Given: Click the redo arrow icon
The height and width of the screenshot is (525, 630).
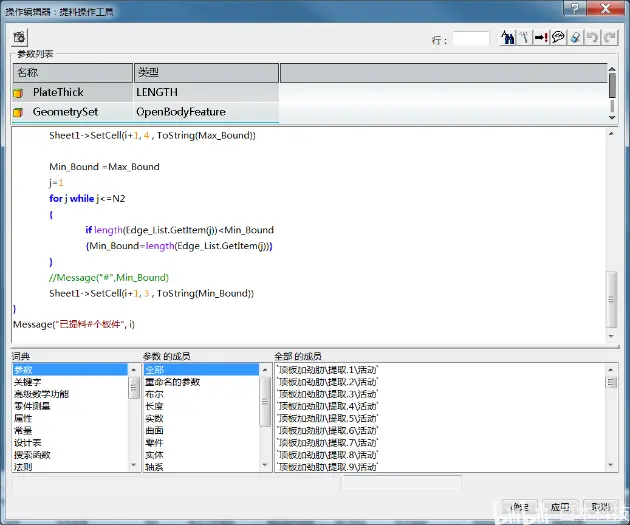Looking at the screenshot, I should [x=610, y=38].
